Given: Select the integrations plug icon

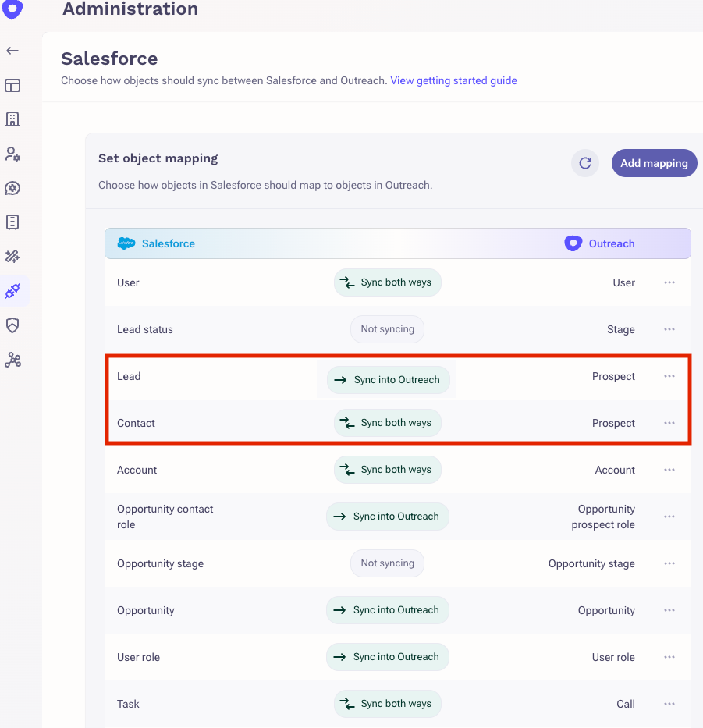Looking at the screenshot, I should (12, 291).
